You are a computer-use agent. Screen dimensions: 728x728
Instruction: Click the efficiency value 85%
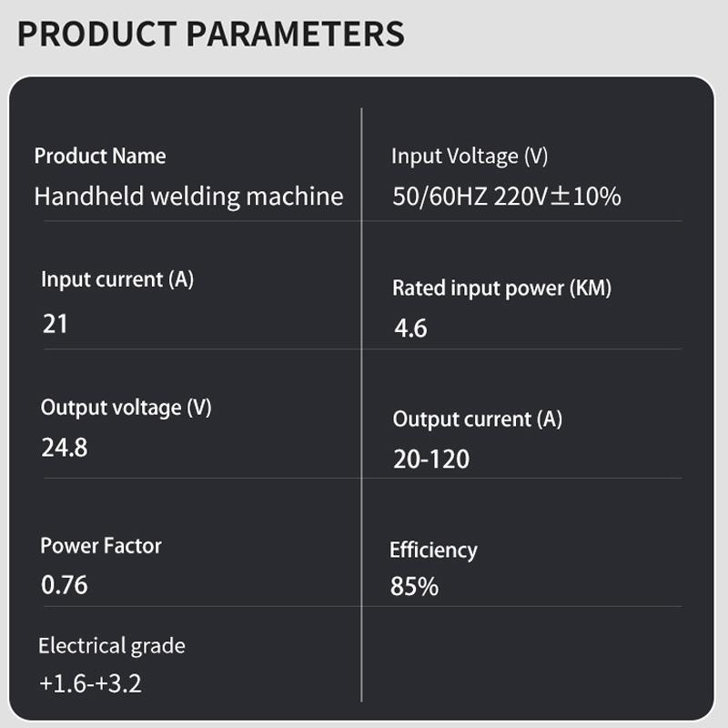(x=414, y=587)
